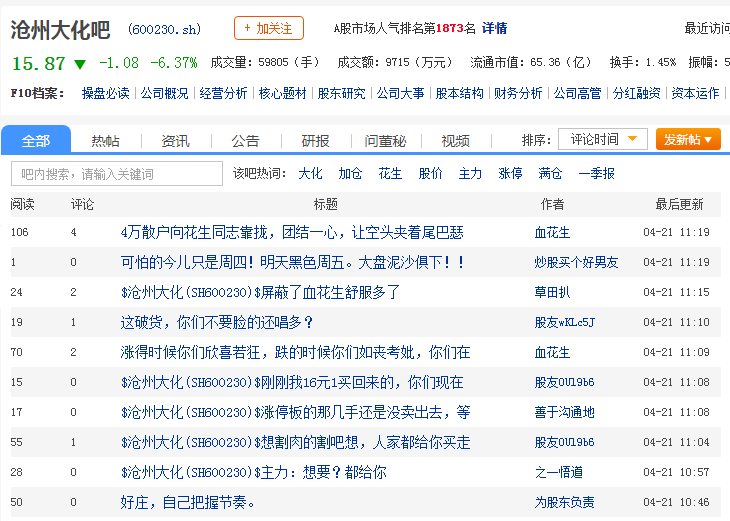730x521 pixels.
Task: View author 股友0U19b6 of 11:08 post
Action: pyautogui.click(x=564, y=382)
